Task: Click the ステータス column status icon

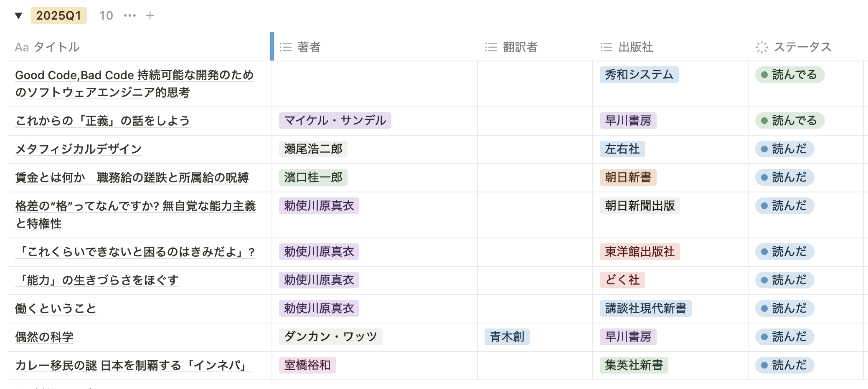Action: coord(761,47)
